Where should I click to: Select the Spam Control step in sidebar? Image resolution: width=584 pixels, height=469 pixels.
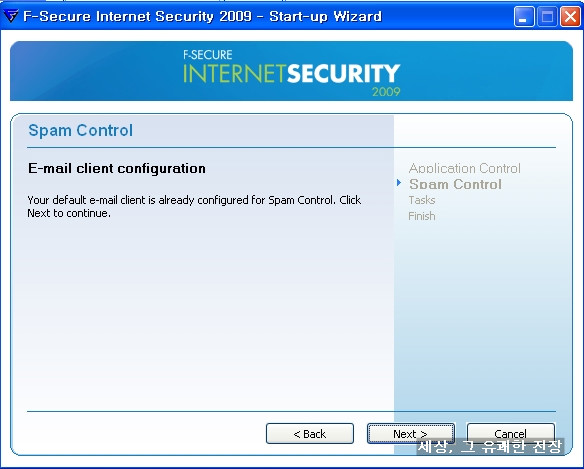click(x=455, y=184)
